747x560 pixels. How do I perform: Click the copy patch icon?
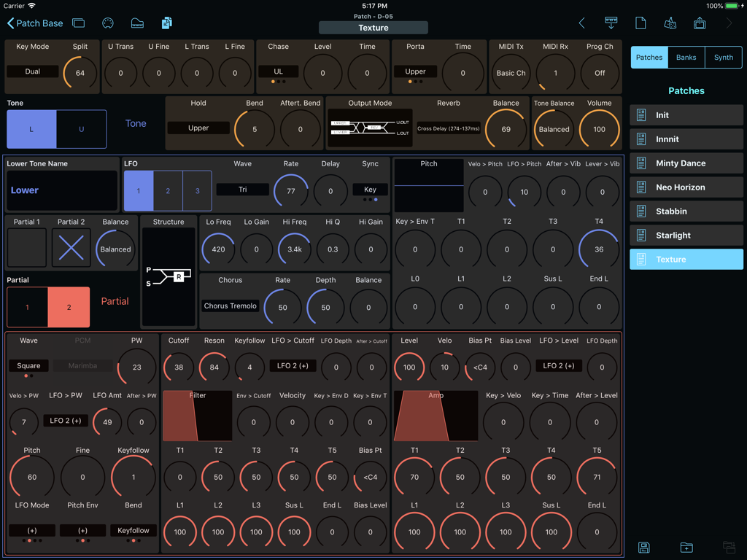coord(166,23)
